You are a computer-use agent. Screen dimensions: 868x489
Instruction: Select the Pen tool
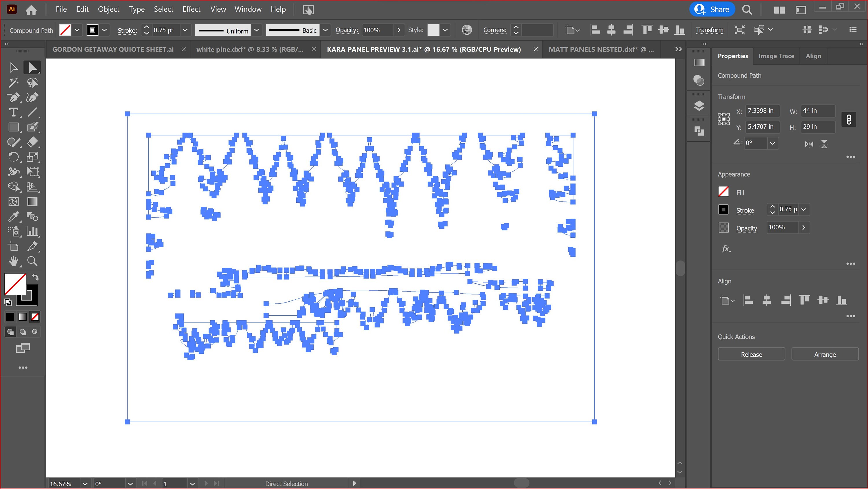(x=14, y=98)
